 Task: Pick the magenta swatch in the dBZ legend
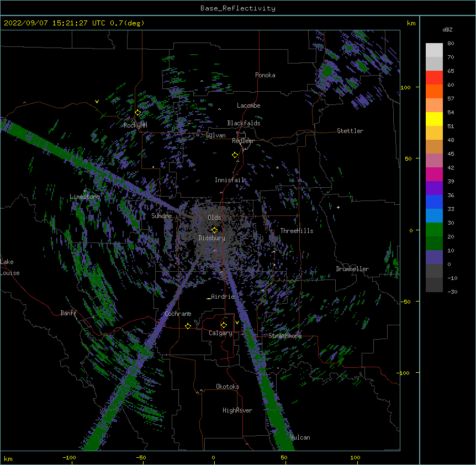(x=434, y=174)
